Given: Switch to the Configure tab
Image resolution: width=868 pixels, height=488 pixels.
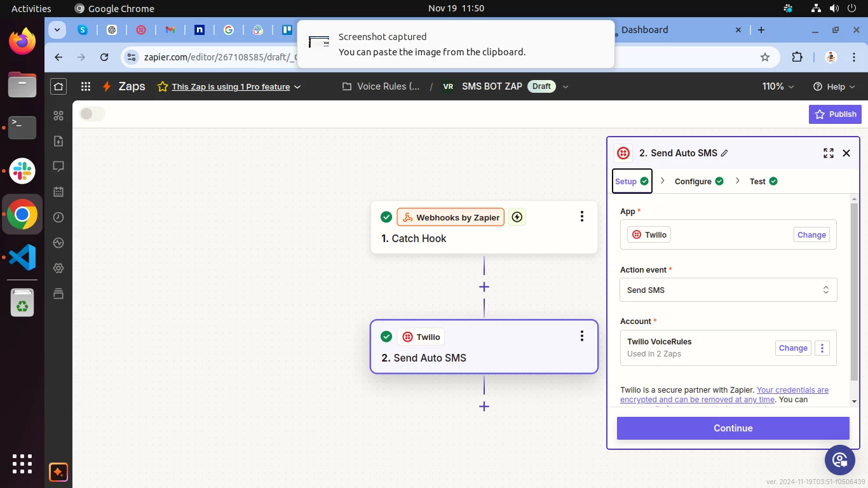Looking at the screenshot, I should pyautogui.click(x=699, y=181).
